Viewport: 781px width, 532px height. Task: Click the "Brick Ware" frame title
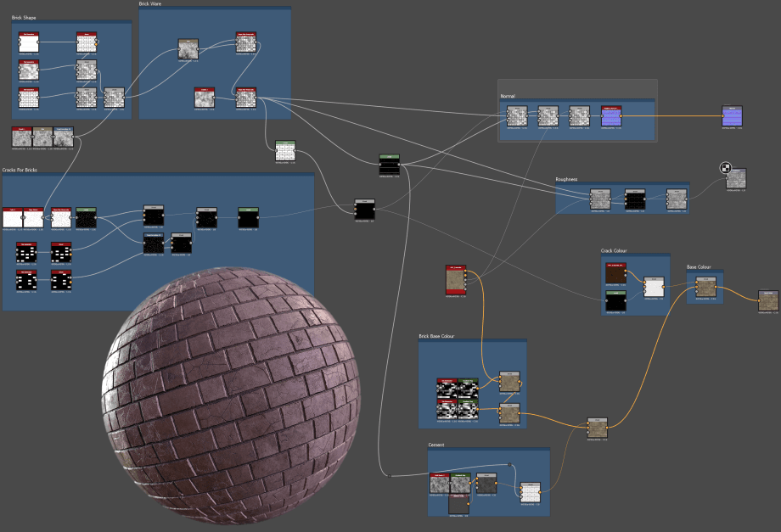click(x=150, y=3)
